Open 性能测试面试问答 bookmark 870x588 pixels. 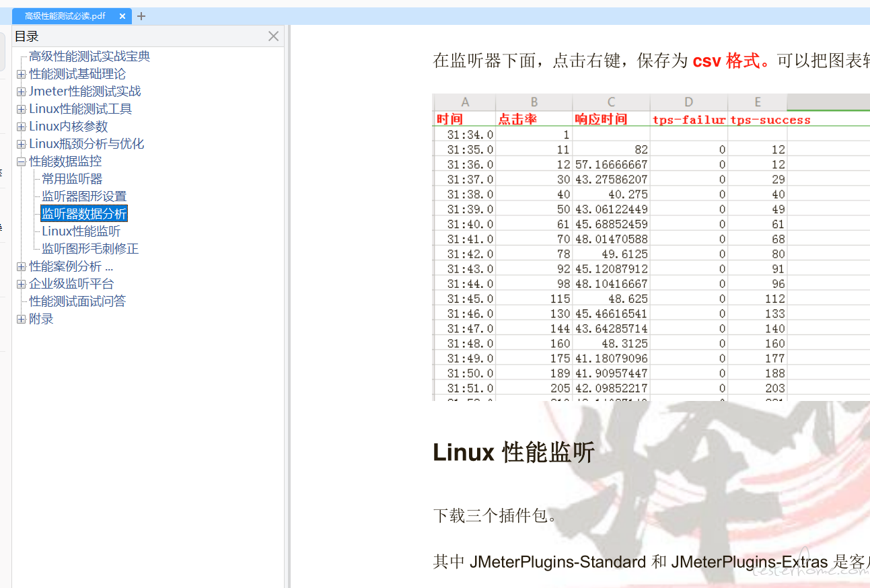tap(77, 301)
